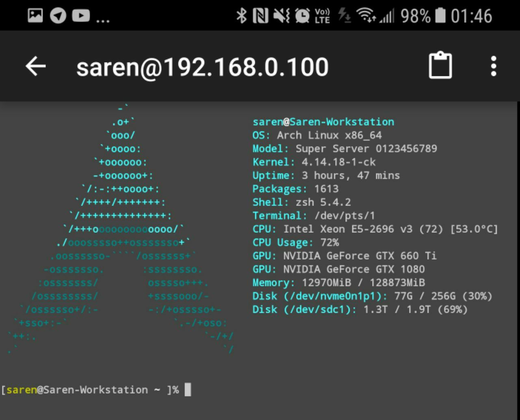Screen dimensions: 520x420
Task: Open the clipboard paste icon
Action: click(440, 65)
